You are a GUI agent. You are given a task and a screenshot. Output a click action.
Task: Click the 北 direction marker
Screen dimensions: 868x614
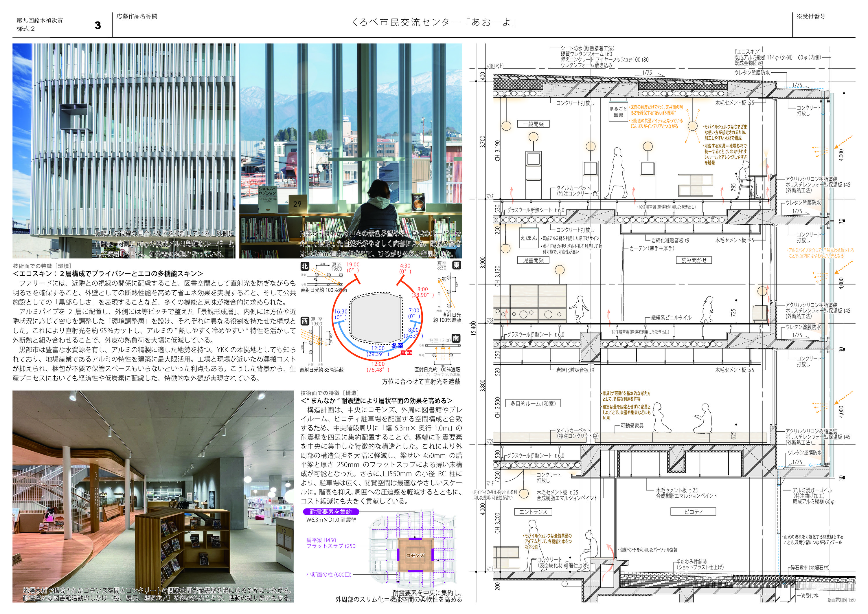[305, 266]
